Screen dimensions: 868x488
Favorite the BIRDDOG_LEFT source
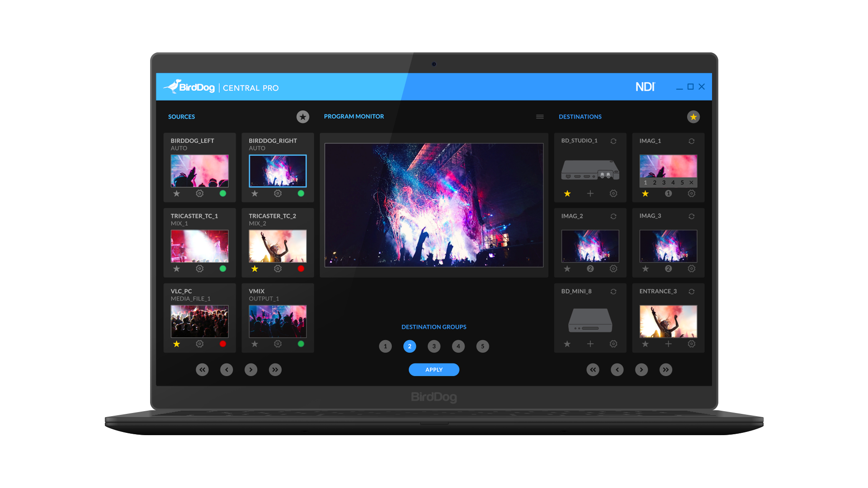(x=177, y=193)
